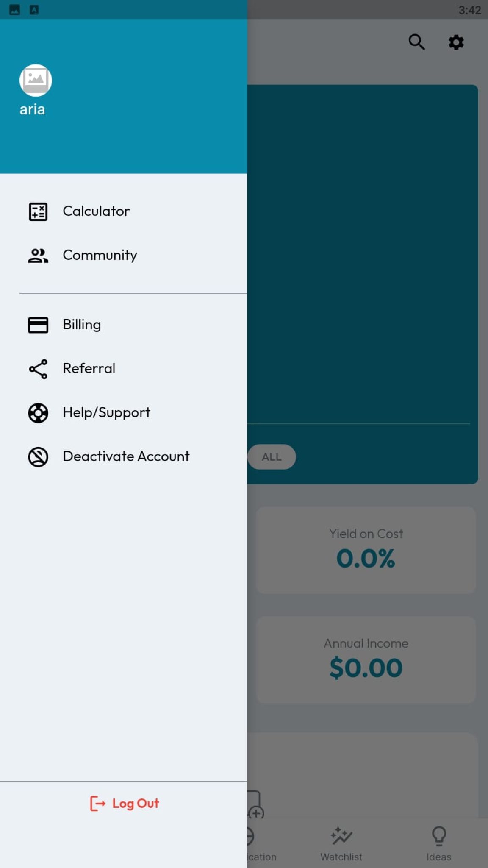Choose Deactivate Account from the menu
Screen dimensions: 488x868
tap(125, 456)
